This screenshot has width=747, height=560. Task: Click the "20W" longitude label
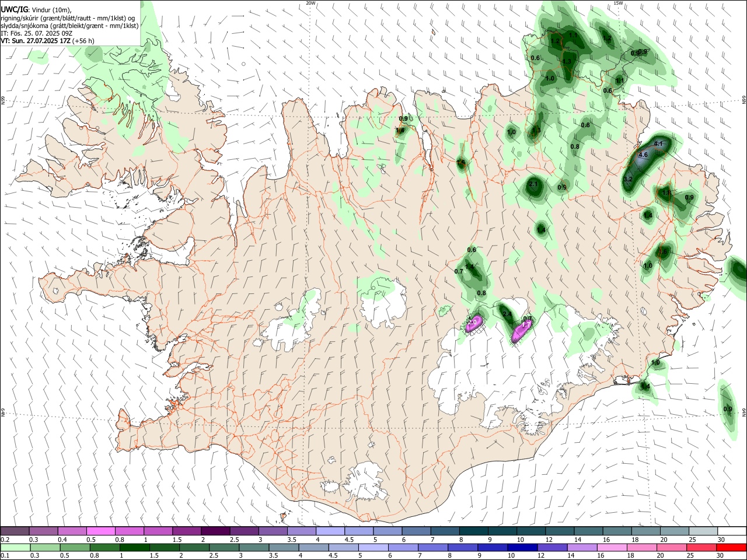[310, 3]
